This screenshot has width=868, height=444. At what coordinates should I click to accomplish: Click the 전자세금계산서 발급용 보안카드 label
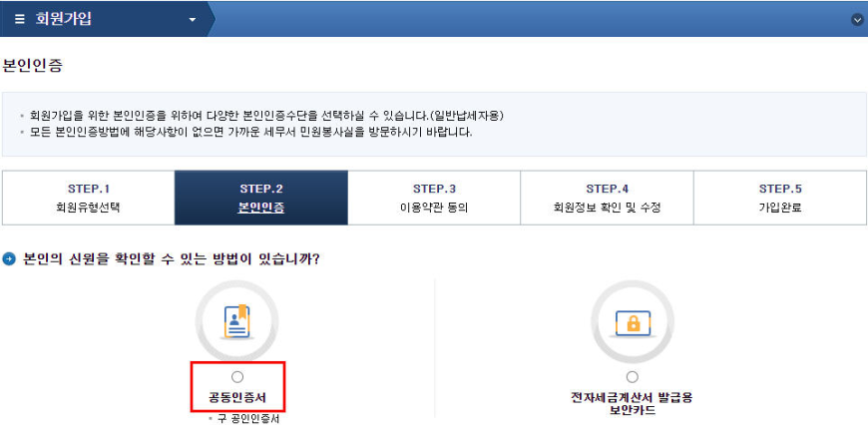[632, 403]
